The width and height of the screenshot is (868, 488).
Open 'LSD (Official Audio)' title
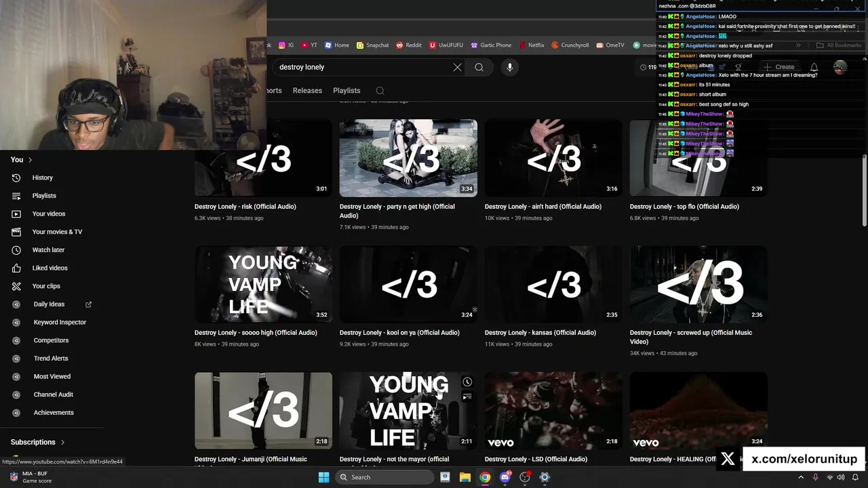click(x=536, y=460)
